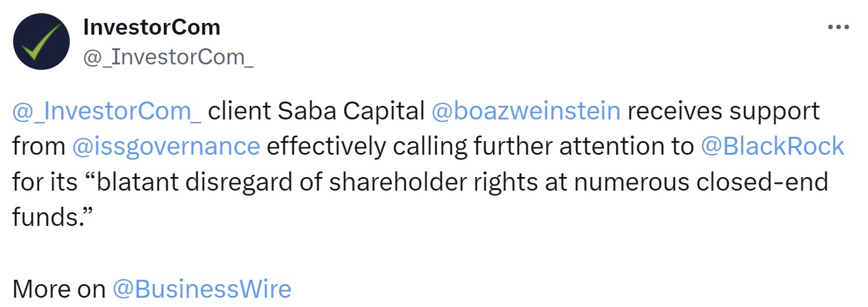Open the @issgovernance mention link

166,147
